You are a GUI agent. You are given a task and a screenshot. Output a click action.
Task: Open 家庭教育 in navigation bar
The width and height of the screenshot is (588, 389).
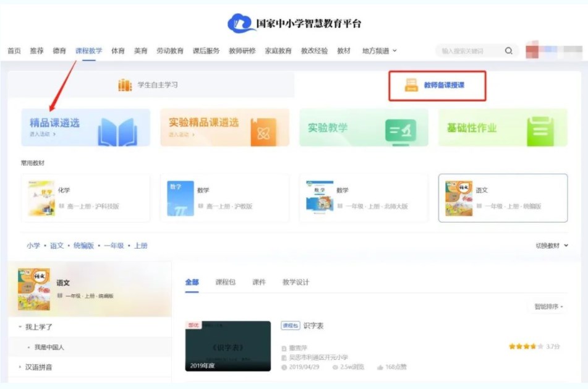point(278,51)
